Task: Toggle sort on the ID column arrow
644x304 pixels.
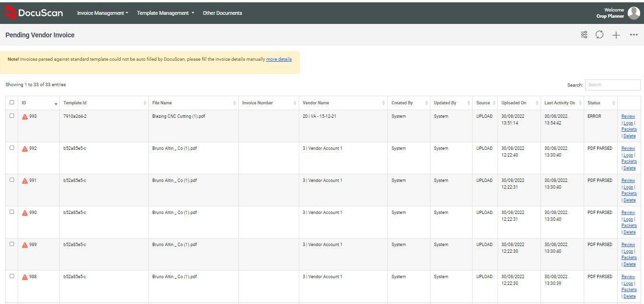Action: pos(55,104)
